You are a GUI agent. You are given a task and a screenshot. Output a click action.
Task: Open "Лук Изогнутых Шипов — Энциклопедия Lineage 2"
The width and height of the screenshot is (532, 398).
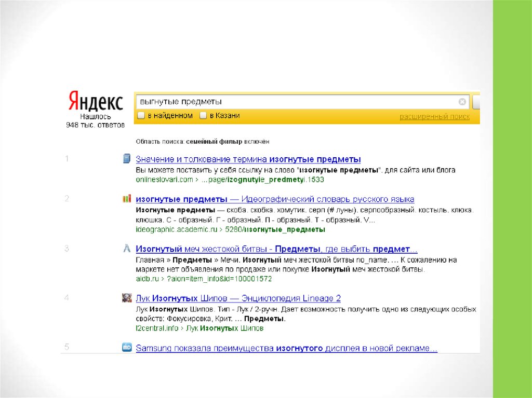click(x=238, y=298)
